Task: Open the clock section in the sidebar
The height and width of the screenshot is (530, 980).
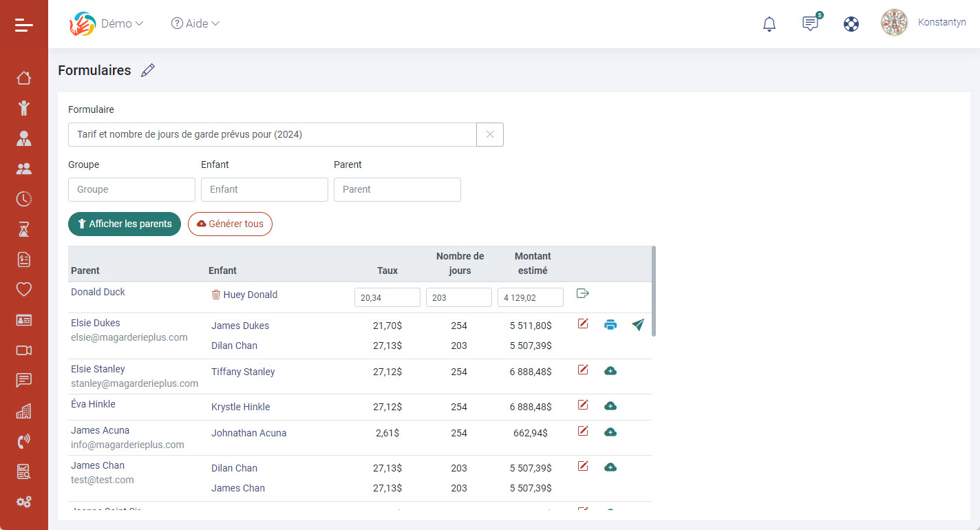Action: [x=23, y=198]
